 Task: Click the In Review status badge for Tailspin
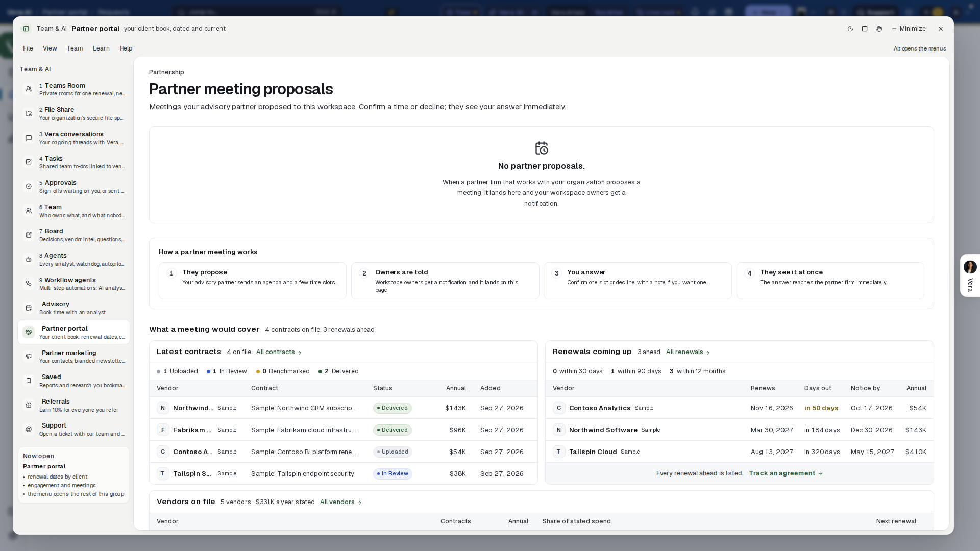393,474
